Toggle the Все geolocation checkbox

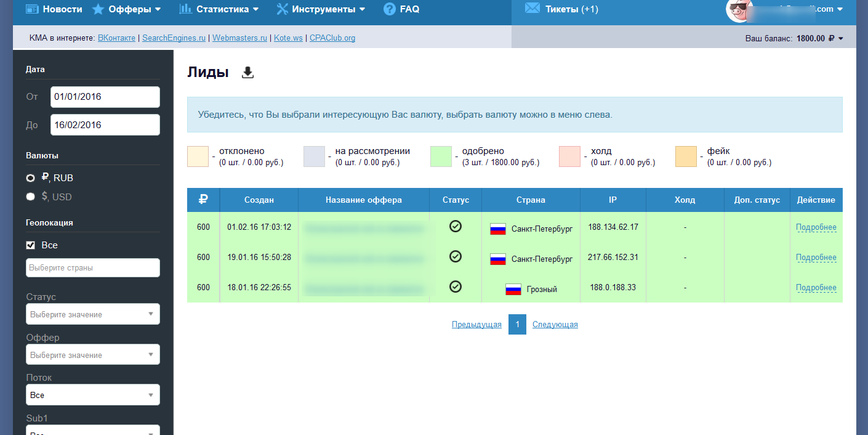point(31,245)
